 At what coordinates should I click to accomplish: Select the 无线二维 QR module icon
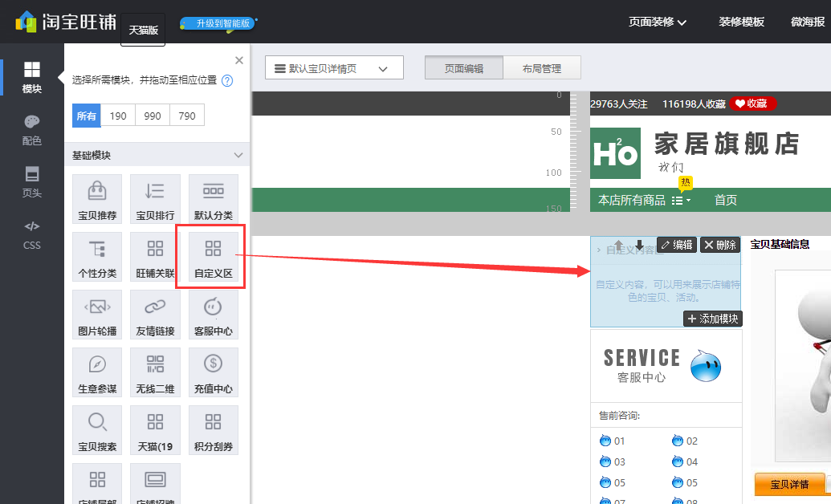pos(155,372)
